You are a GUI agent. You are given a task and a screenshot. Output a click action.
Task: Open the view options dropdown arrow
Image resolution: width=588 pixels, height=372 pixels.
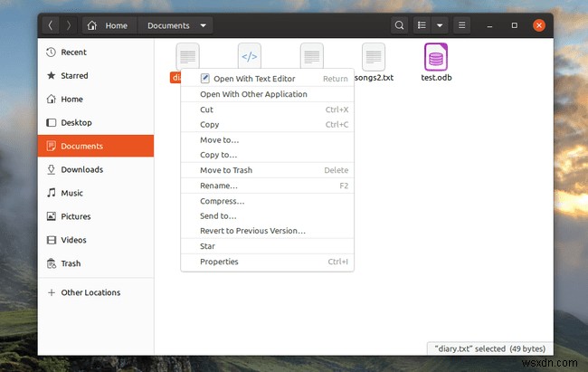(x=440, y=25)
